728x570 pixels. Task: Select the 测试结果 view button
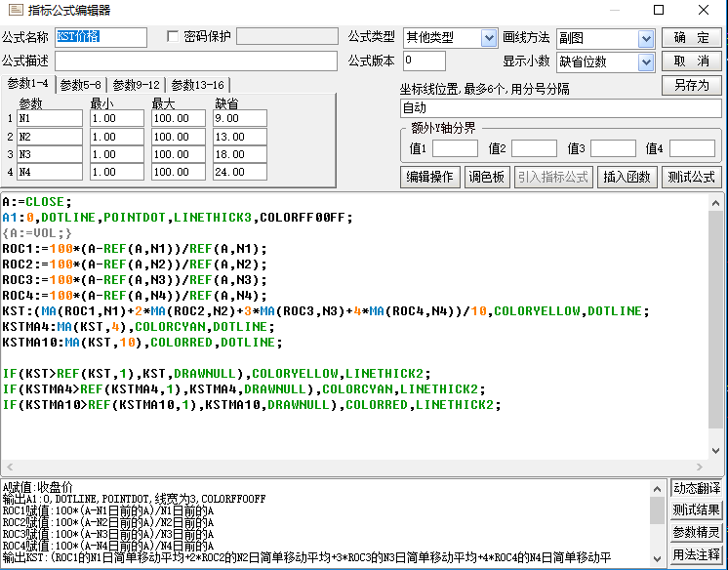tap(697, 510)
